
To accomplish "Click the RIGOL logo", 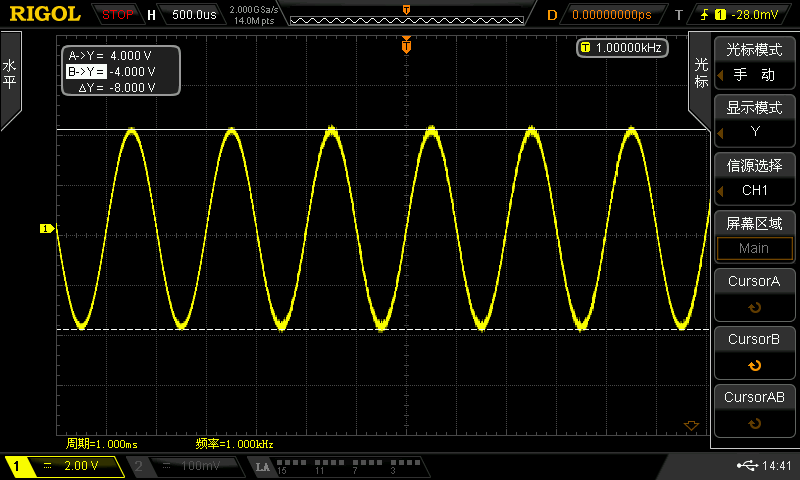I will 45,15.
